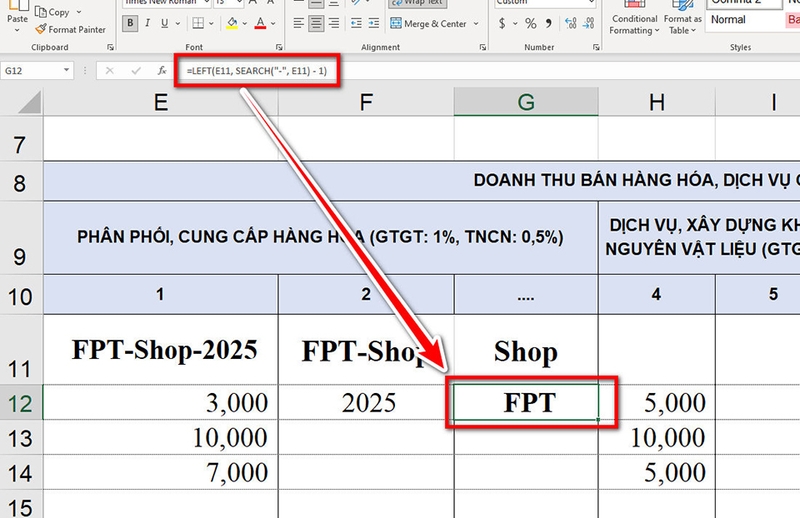
Task: Select column G header
Action: tap(526, 103)
